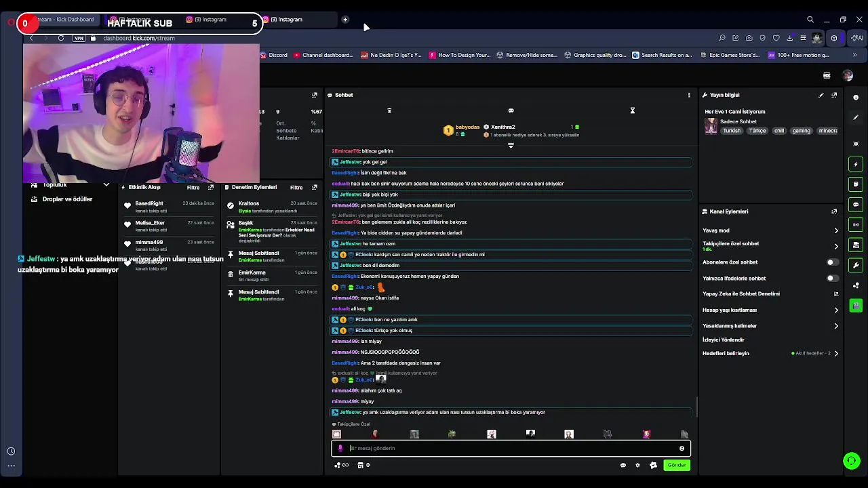Viewport: 868px width, 488px height.
Task: Click the wrench icon in right sidebar
Action: 856,265
